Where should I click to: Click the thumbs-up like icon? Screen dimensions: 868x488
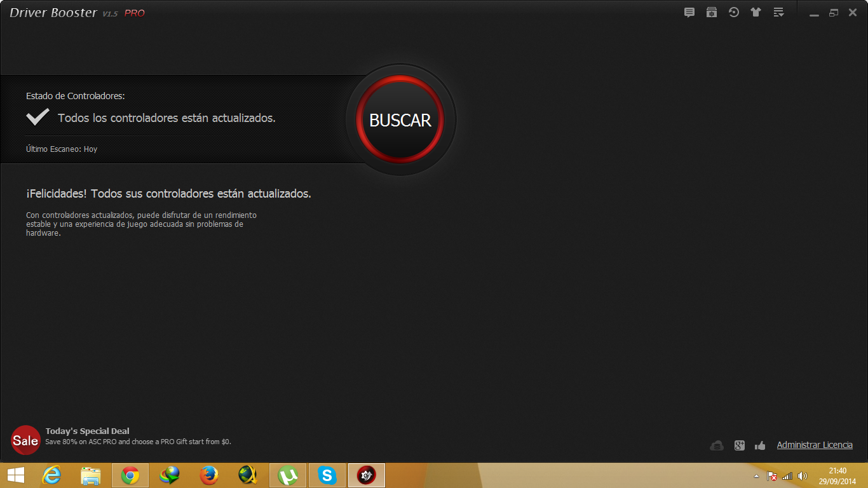point(760,445)
